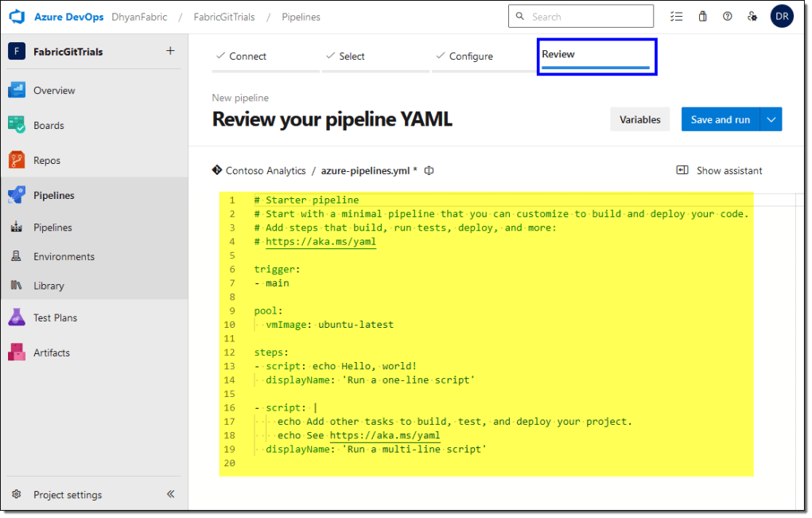The width and height of the screenshot is (812, 518).
Task: Open the DR avatar profile circle
Action: pos(782,16)
